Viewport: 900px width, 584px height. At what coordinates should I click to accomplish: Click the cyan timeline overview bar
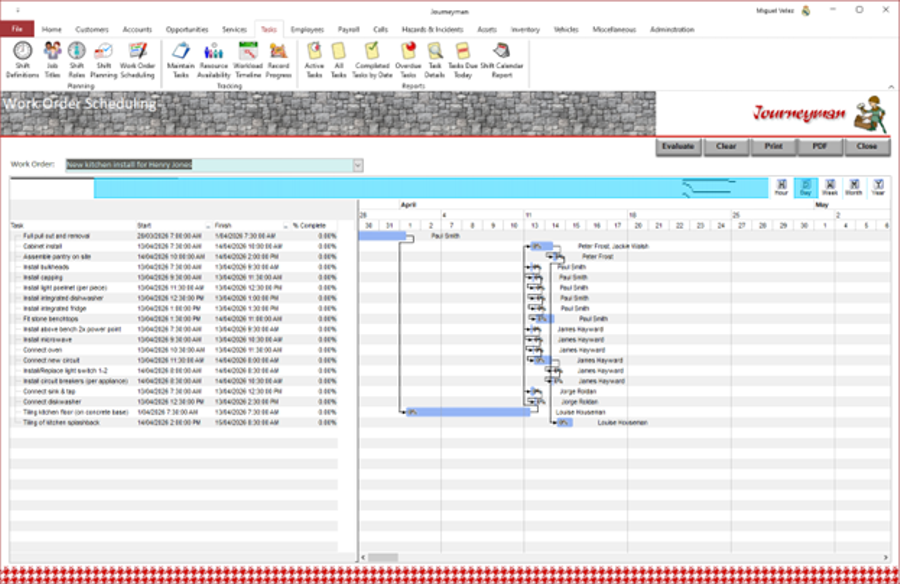pos(430,188)
